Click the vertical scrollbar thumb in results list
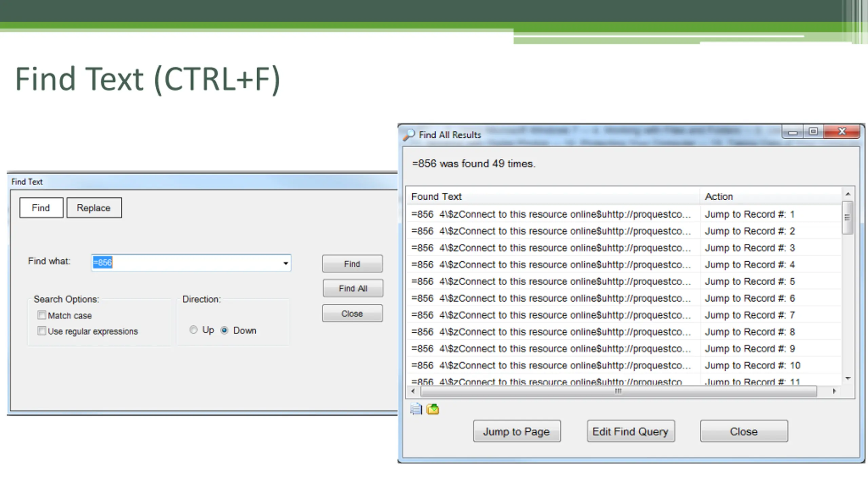This screenshot has height=488, width=868. click(847, 218)
